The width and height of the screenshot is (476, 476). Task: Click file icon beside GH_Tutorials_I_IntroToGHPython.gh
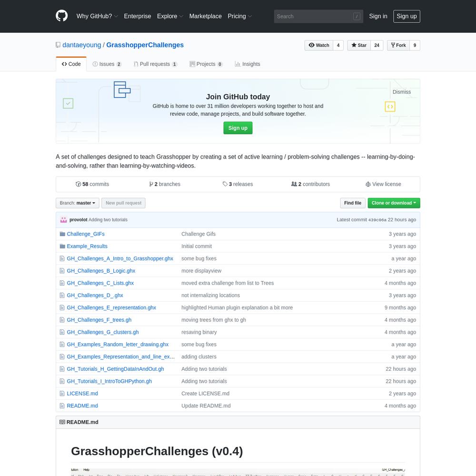(62, 381)
